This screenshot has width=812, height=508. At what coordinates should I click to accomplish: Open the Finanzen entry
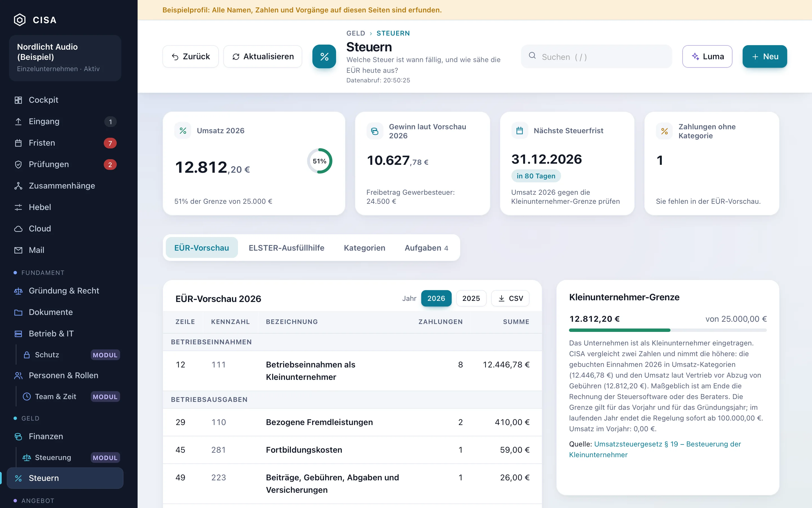click(65, 436)
